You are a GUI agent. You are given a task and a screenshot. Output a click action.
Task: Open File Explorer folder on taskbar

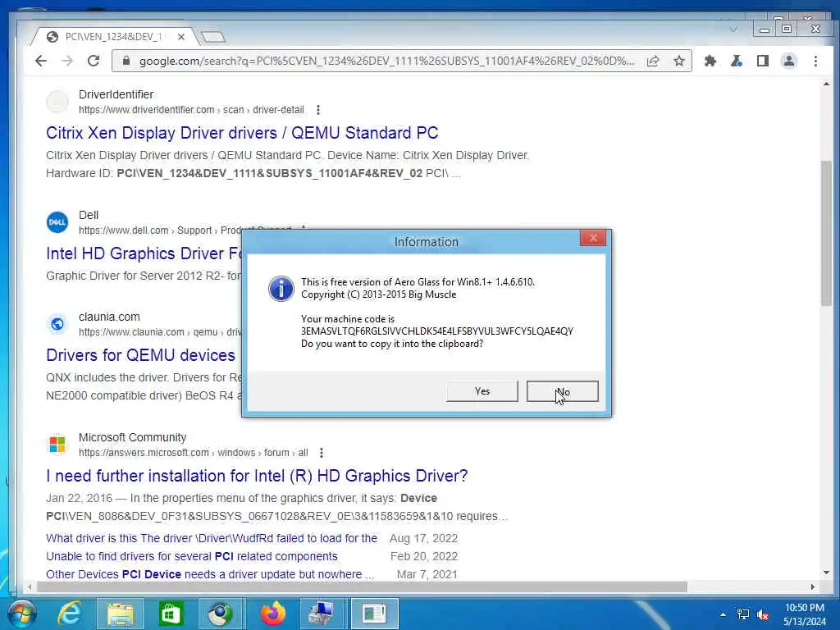pos(121,614)
